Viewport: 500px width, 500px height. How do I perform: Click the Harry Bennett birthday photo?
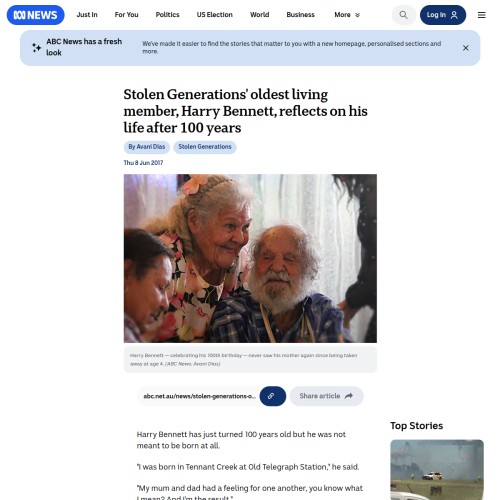click(250, 258)
